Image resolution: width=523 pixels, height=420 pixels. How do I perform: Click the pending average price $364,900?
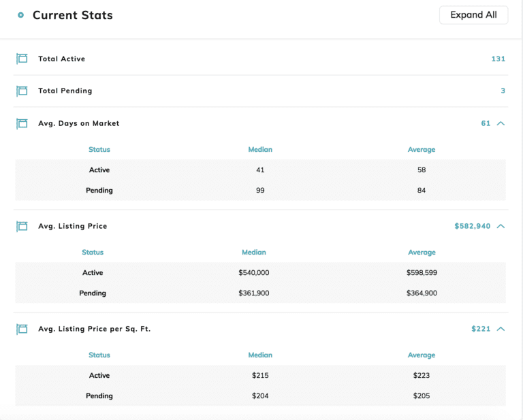[x=422, y=293]
